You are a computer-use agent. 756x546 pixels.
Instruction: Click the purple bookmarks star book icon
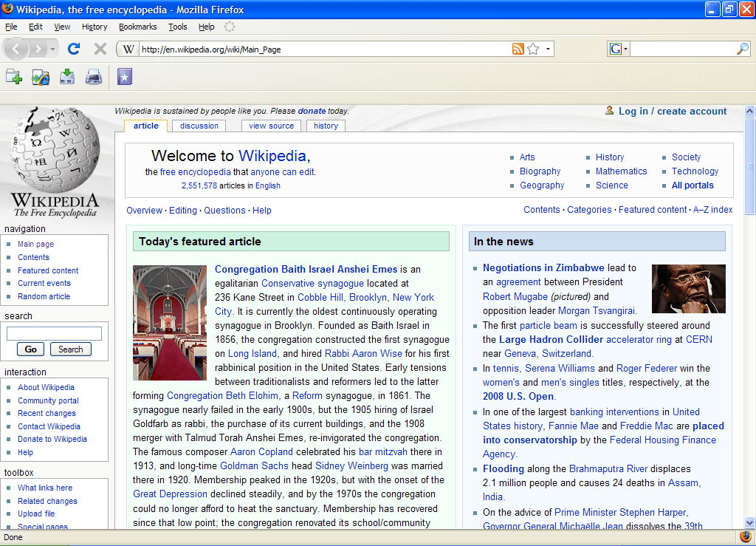[124, 77]
